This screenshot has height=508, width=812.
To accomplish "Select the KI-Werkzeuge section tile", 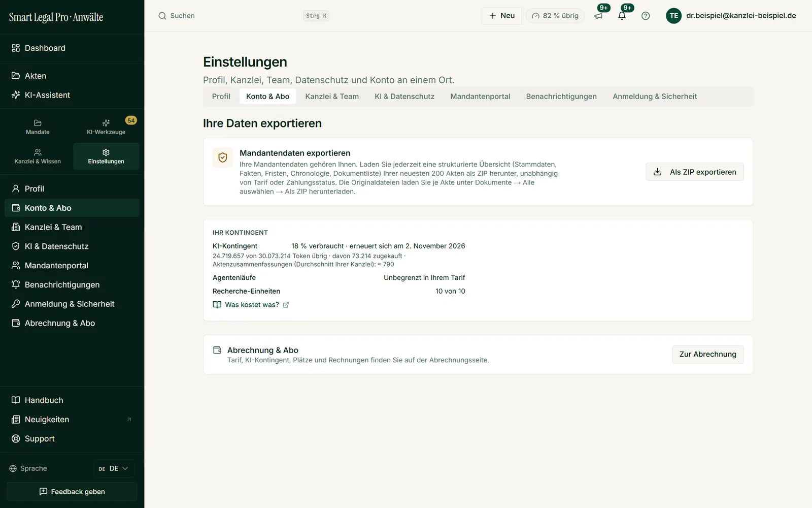I will (x=106, y=127).
